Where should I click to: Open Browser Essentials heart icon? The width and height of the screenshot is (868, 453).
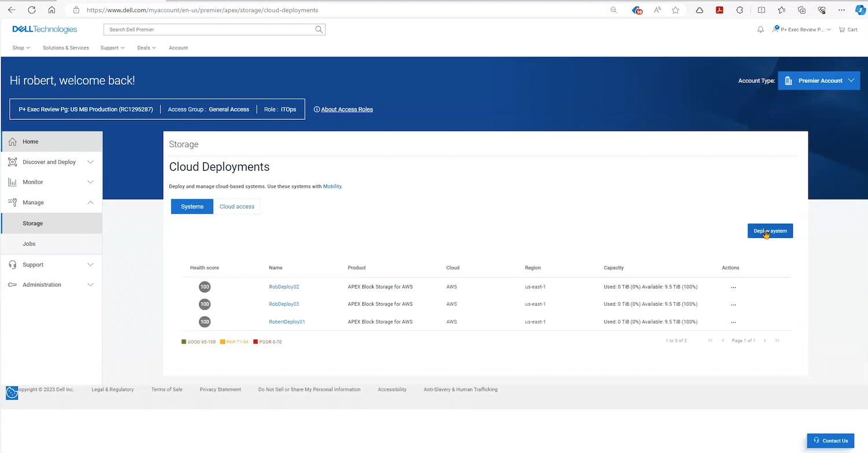tap(822, 10)
